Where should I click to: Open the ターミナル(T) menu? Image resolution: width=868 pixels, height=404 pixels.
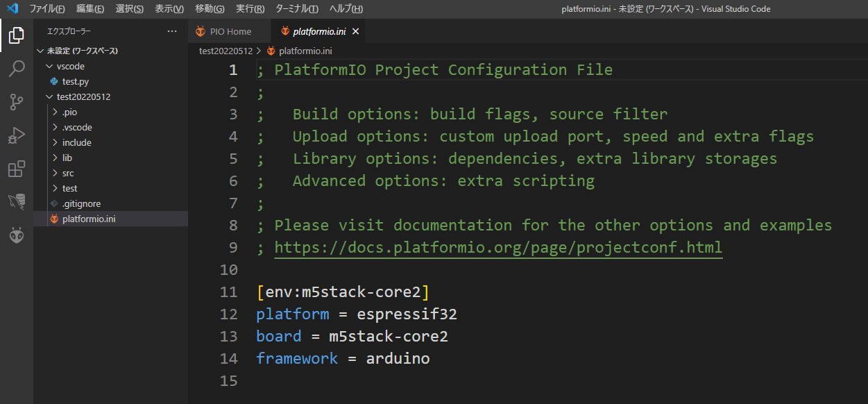tap(296, 9)
